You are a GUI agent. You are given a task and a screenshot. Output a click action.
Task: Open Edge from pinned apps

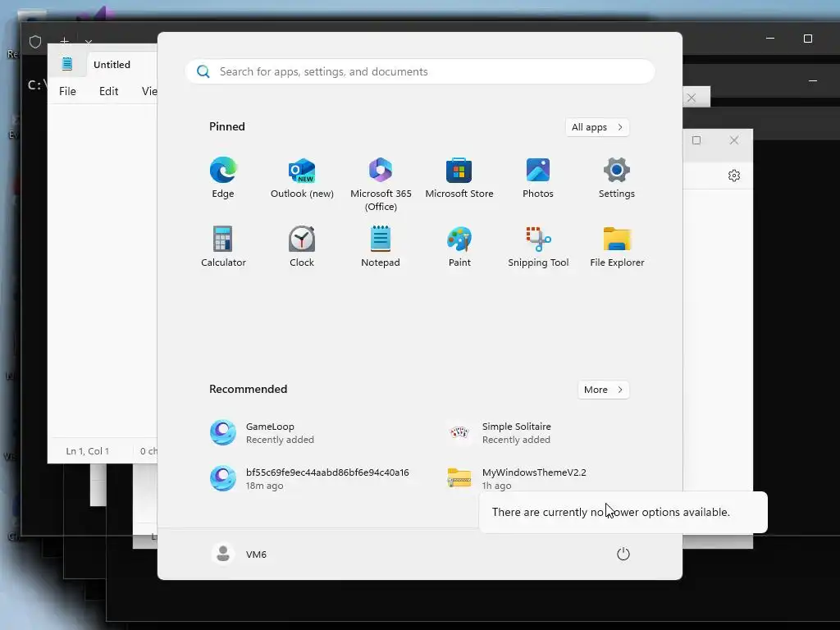pyautogui.click(x=223, y=178)
